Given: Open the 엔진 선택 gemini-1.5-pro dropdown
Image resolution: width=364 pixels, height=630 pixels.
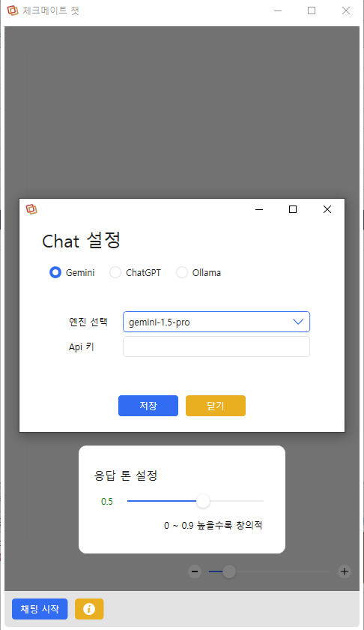Looking at the screenshot, I should 216,322.
